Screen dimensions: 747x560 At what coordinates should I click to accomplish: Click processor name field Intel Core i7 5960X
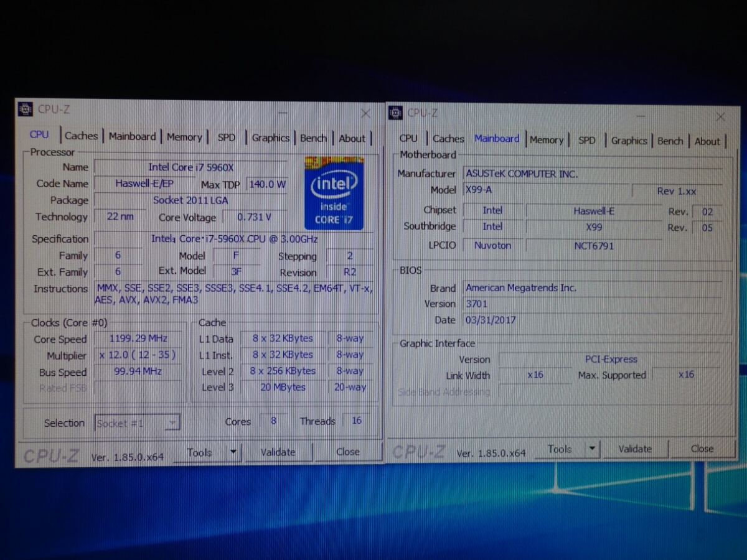190,167
